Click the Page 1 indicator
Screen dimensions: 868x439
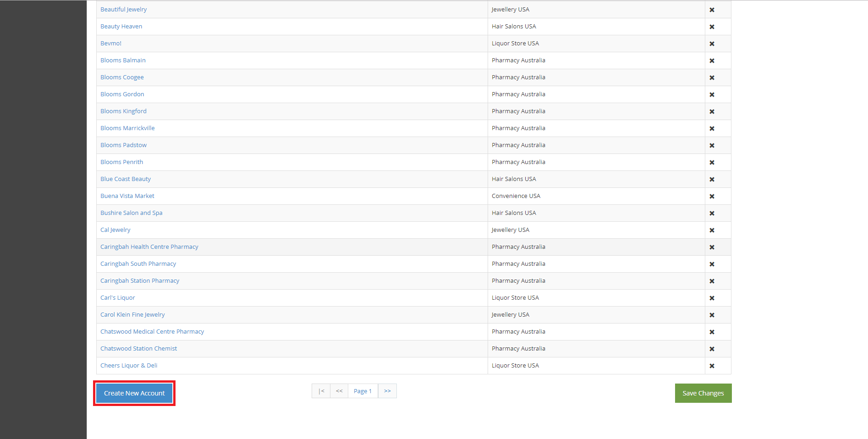coord(363,391)
